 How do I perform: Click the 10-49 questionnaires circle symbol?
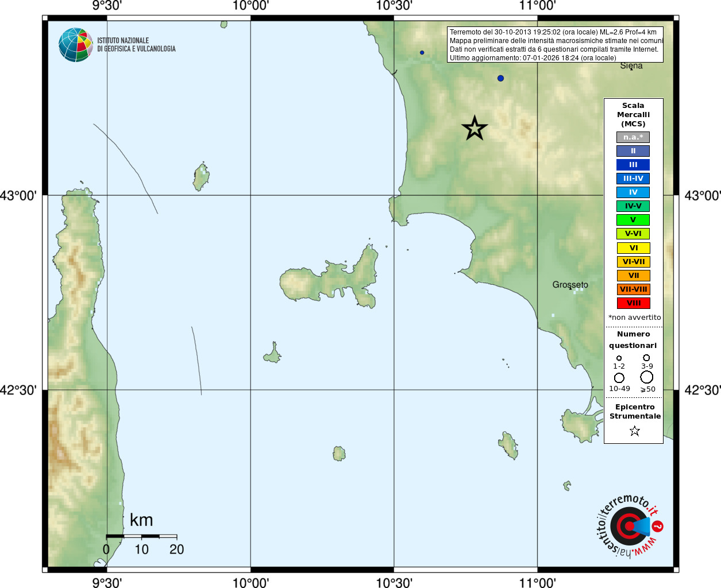[x=619, y=378]
